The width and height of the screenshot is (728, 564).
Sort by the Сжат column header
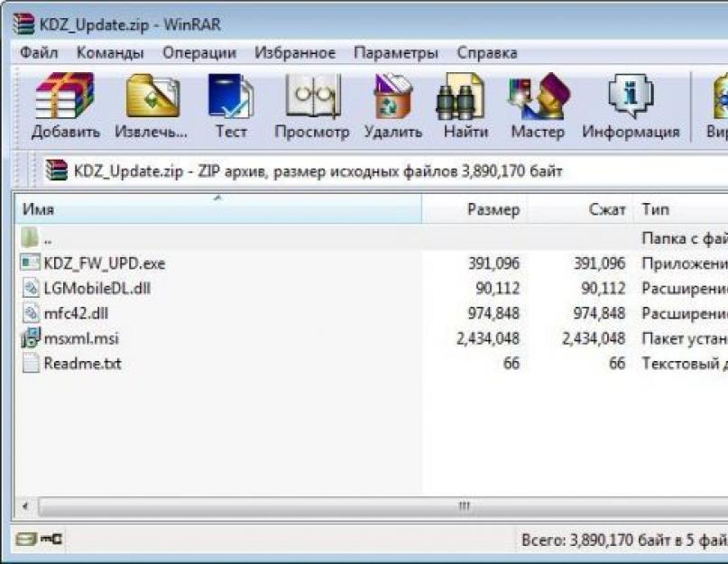(580, 209)
